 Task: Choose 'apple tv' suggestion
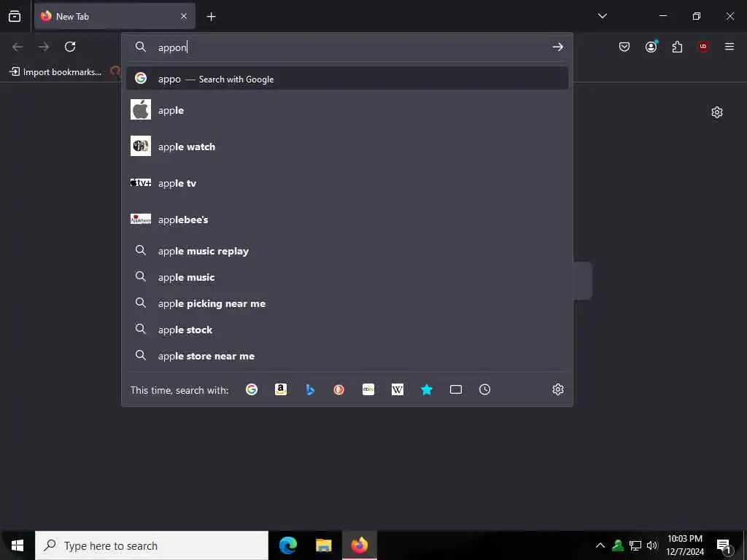coord(347,183)
